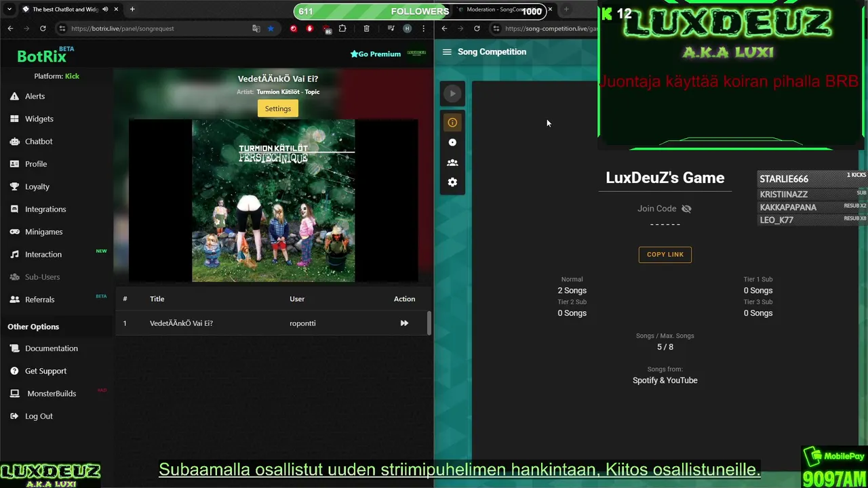Click the Documentation icon in Other Options

(x=14, y=348)
